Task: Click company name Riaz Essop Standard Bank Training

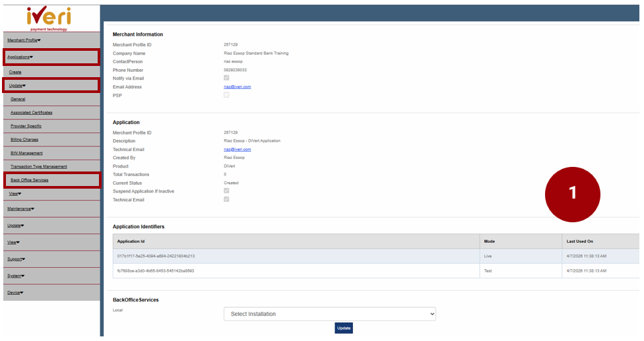Action: (x=256, y=53)
